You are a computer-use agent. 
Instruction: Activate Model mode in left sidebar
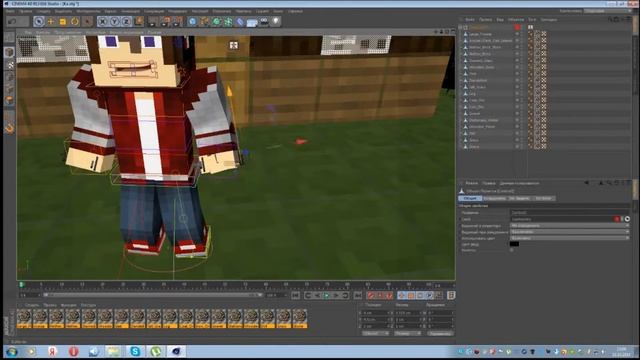9,52
